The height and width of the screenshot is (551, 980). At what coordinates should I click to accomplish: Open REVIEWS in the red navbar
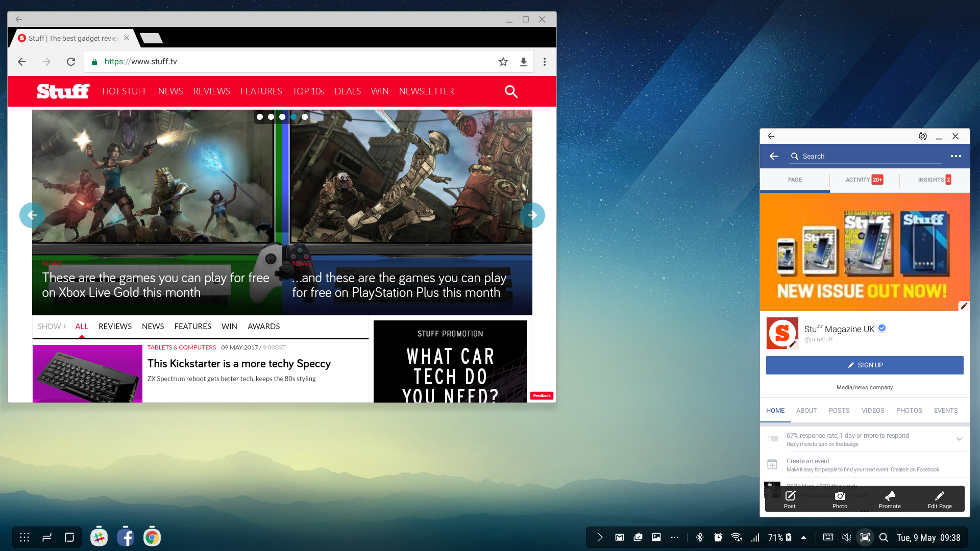click(212, 91)
